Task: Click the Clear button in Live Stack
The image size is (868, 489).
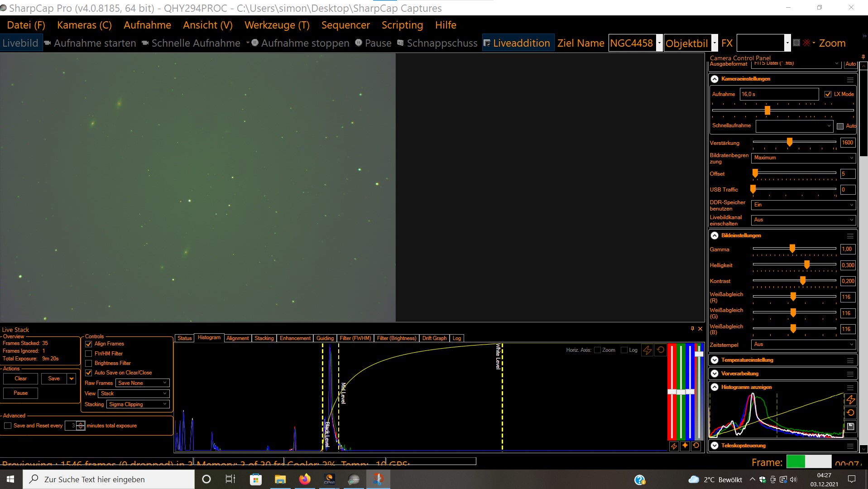Action: [20, 379]
